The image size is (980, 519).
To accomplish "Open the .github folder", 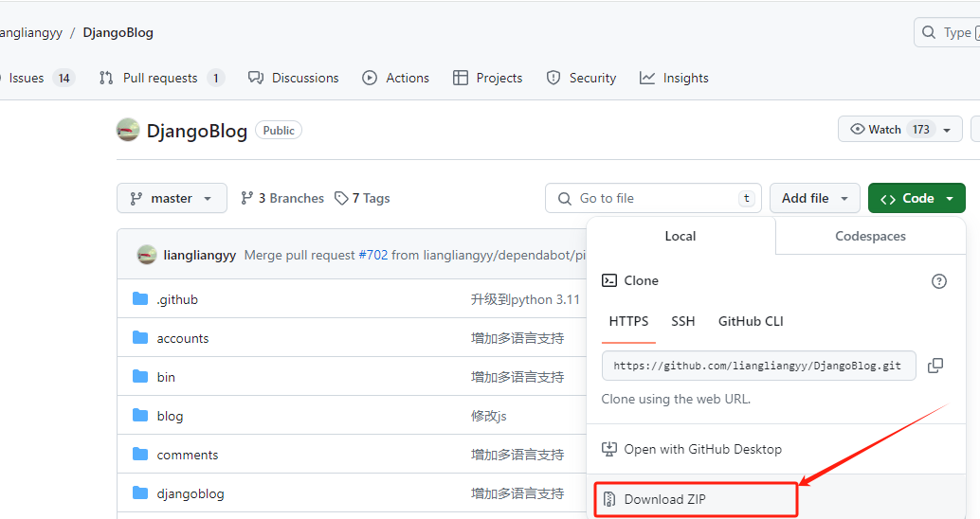I will 177,299.
